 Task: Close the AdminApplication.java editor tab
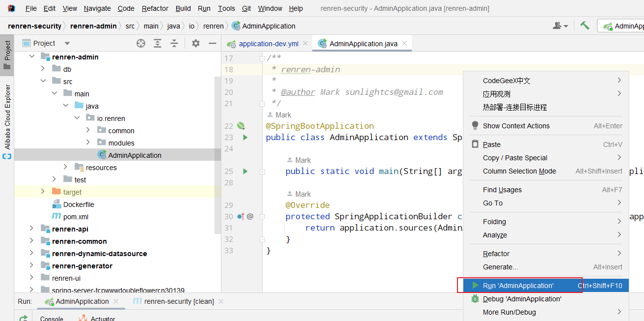click(404, 43)
